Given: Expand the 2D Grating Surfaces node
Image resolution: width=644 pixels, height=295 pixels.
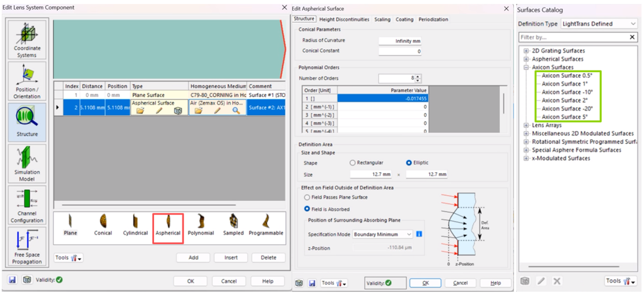Looking at the screenshot, I should point(526,51).
